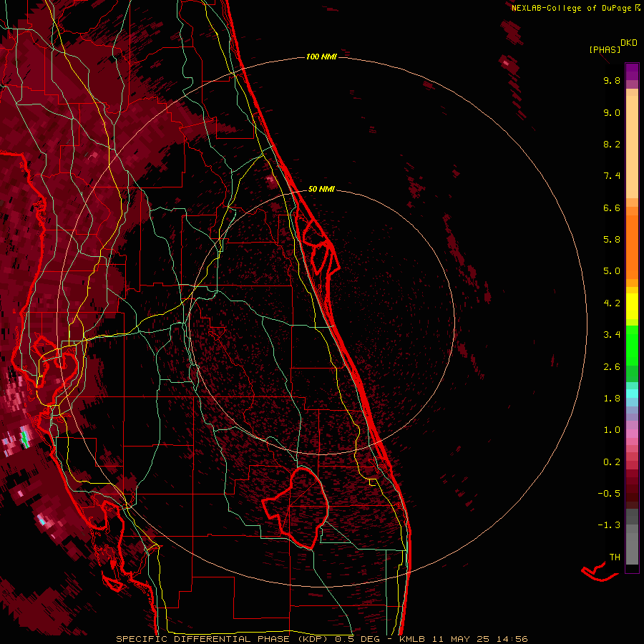This screenshot has height=644, width=644.
Task: Click the 5.0 scale value
Action: point(612,271)
